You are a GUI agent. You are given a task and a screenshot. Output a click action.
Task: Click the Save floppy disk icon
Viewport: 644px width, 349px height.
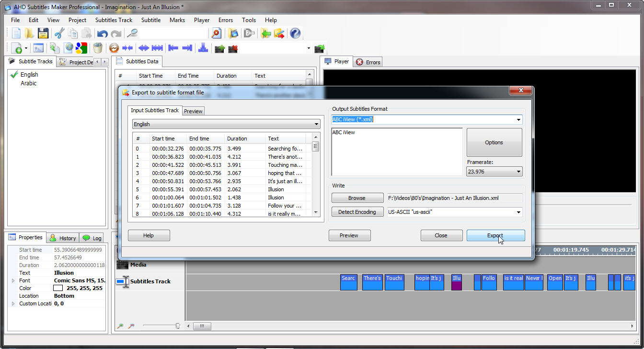click(x=43, y=33)
